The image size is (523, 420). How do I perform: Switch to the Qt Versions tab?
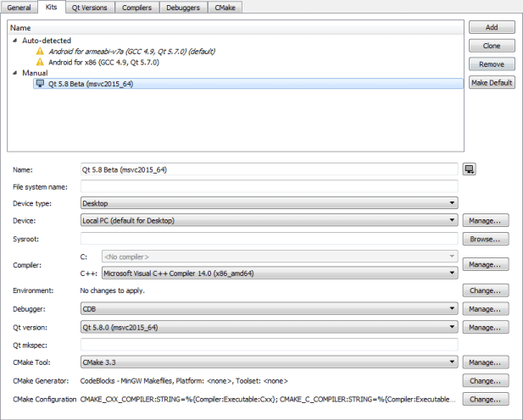[x=89, y=8]
